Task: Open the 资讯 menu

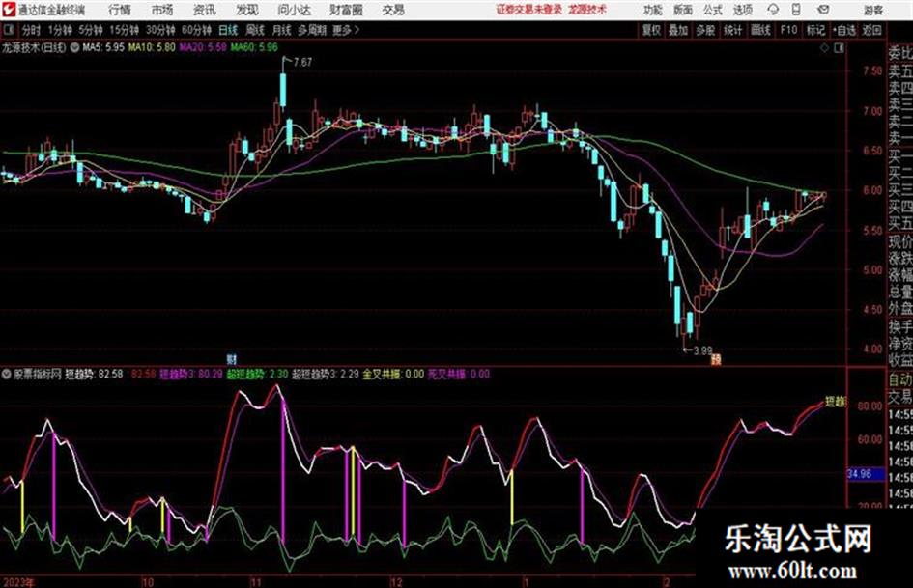Action: coord(205,10)
